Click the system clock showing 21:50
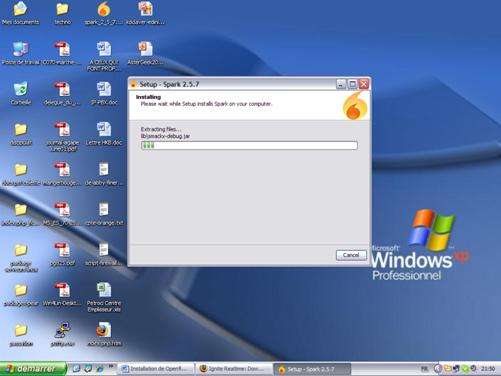This screenshot has width=501, height=376. tap(488, 369)
